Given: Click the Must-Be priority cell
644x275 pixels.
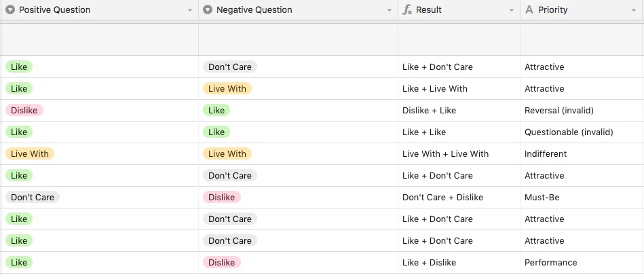Looking at the screenshot, I should [x=582, y=198].
